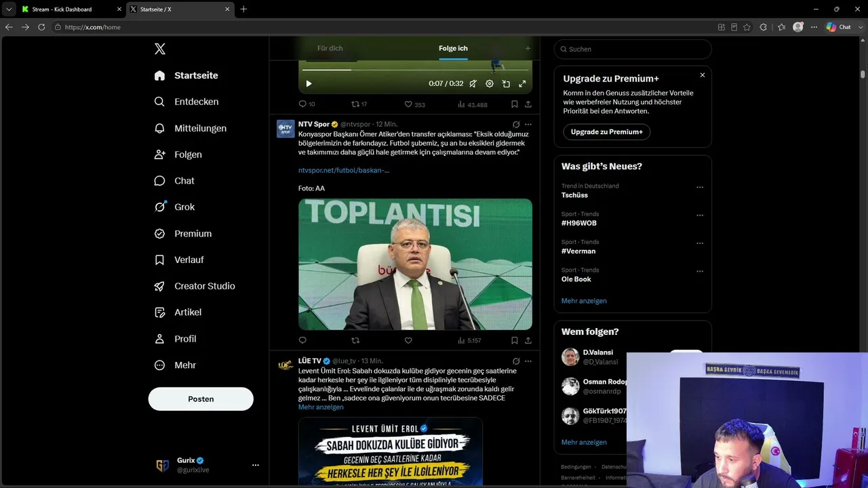868x488 pixels.
Task: Select the Folge ich tab
Action: point(453,48)
